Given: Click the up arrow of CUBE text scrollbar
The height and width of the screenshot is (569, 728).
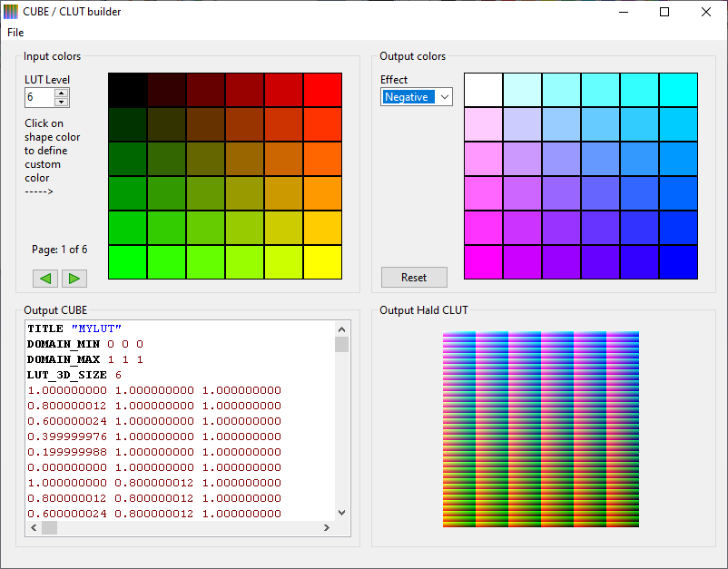Looking at the screenshot, I should click(x=341, y=329).
